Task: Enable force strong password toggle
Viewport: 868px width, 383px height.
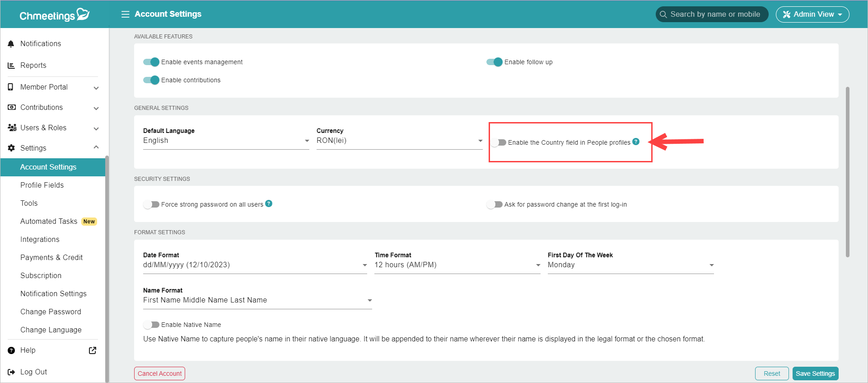Action: [x=151, y=204]
